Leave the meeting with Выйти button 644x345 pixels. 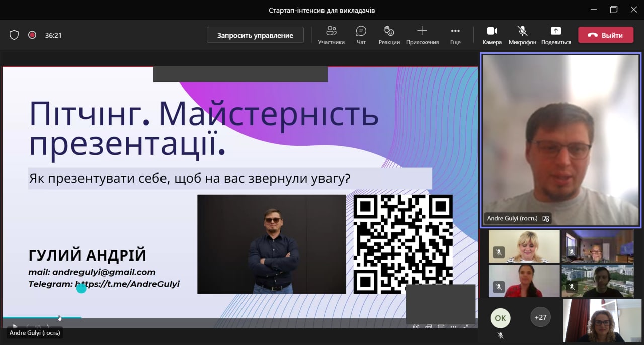pyautogui.click(x=606, y=35)
